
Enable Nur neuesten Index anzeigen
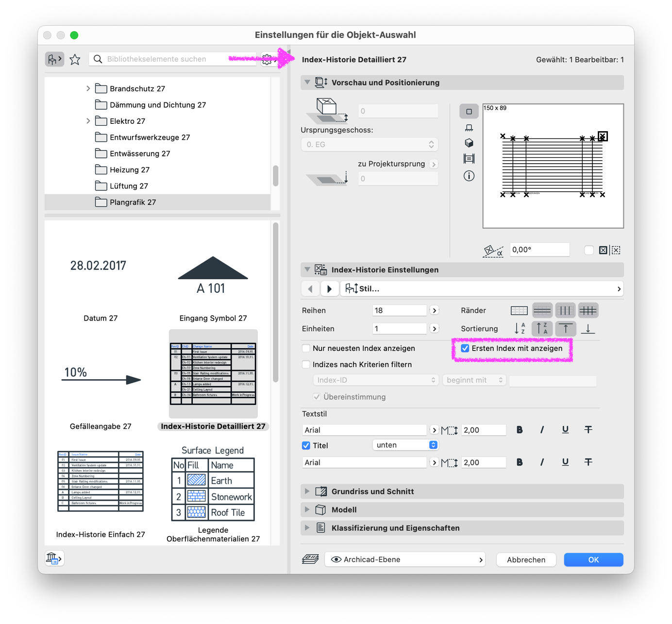[306, 348]
